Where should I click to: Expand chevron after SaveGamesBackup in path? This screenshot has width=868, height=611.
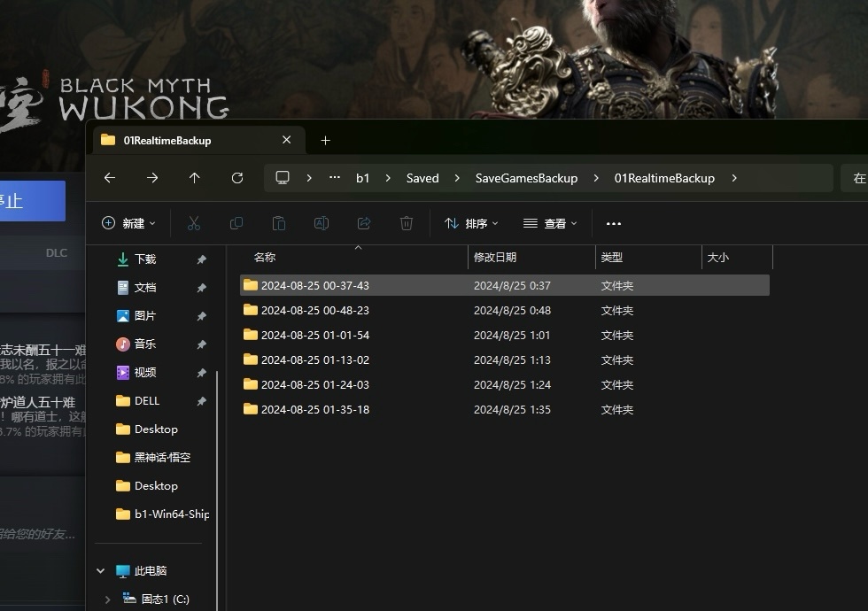pos(595,178)
